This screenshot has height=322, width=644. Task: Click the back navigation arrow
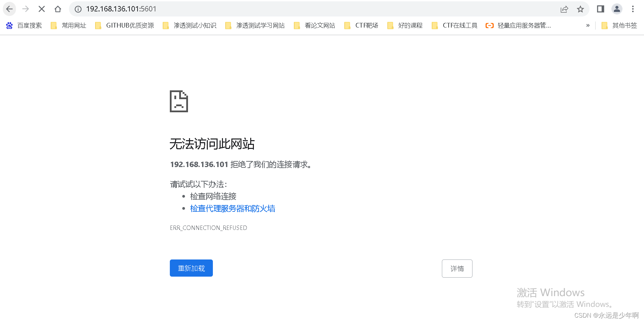point(9,9)
